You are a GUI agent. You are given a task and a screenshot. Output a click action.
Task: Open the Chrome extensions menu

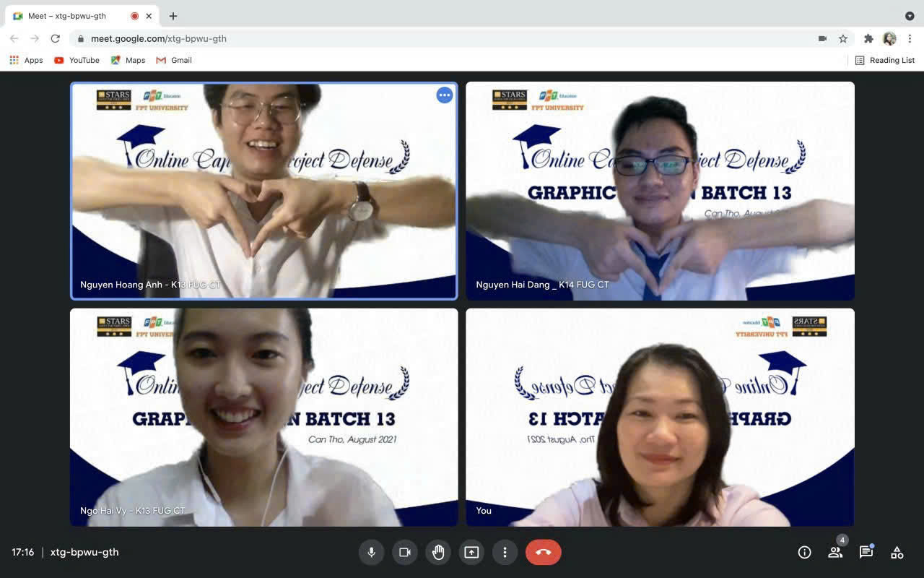pyautogui.click(x=868, y=38)
